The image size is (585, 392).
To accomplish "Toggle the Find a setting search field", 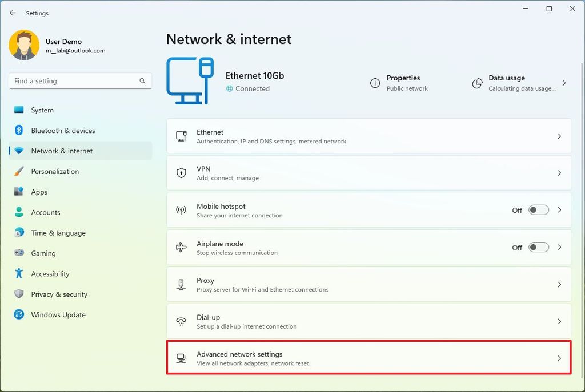I will tap(80, 81).
